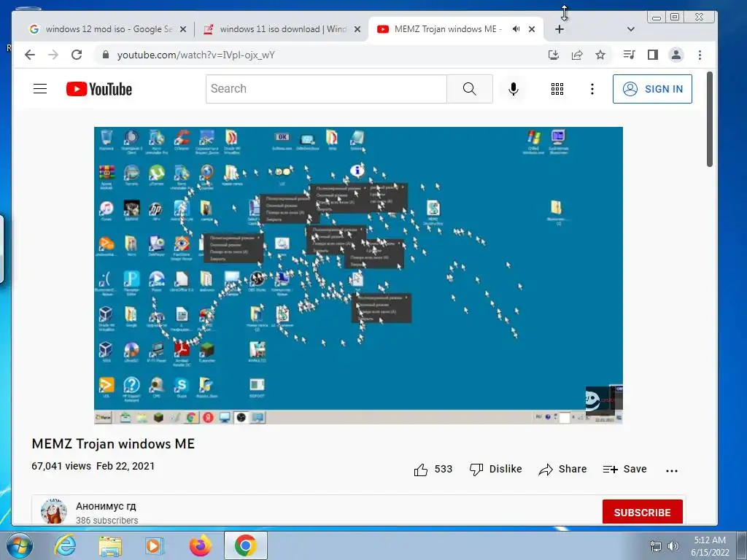This screenshot has height=560, width=747.
Task: Open YouTube apps grid icon
Action: click(557, 89)
